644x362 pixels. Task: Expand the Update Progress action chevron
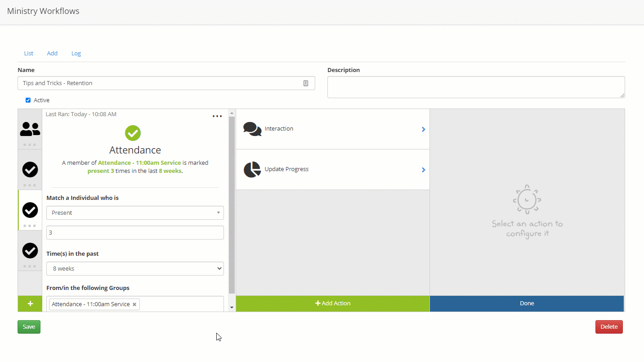423,170
